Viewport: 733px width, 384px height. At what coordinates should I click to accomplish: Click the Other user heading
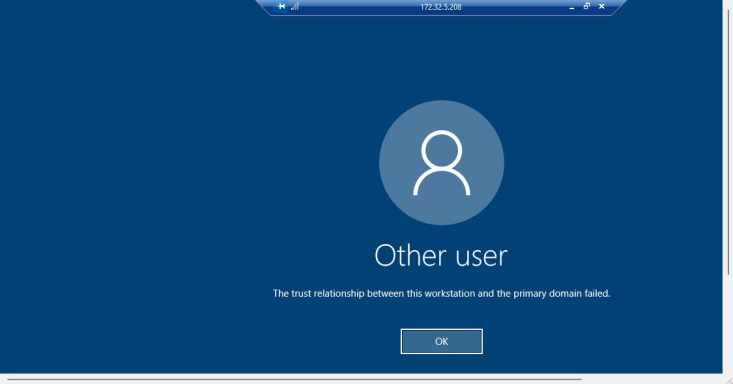pyautogui.click(x=441, y=256)
